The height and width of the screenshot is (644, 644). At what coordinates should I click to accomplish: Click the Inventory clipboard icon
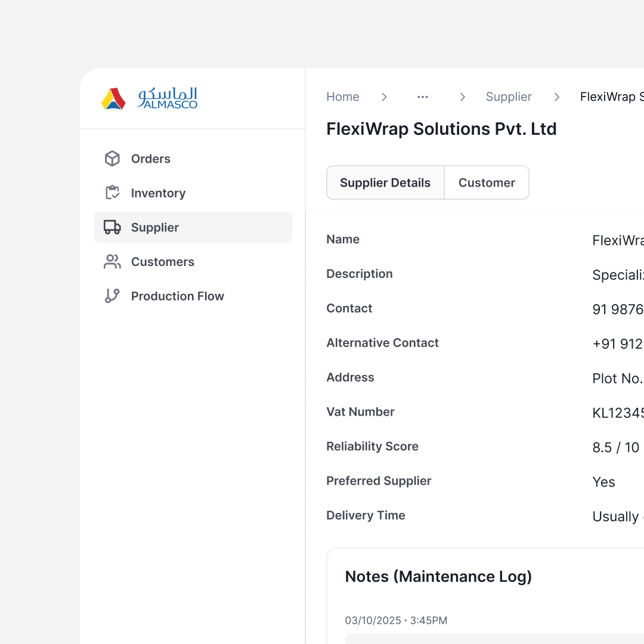[112, 193]
